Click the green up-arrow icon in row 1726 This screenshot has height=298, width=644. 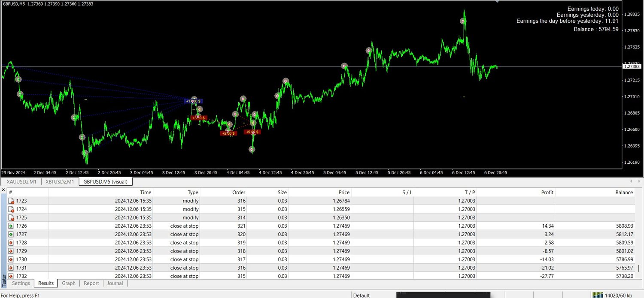11,226
